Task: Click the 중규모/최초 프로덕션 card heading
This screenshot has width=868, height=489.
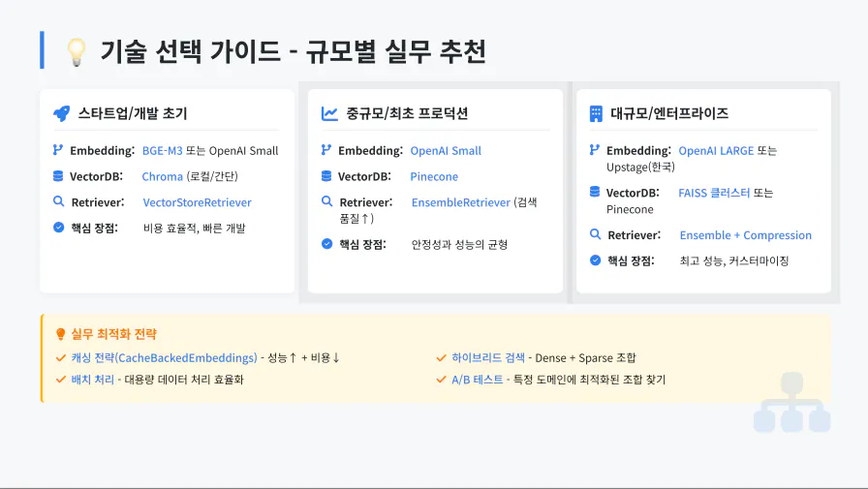Action: (x=407, y=113)
